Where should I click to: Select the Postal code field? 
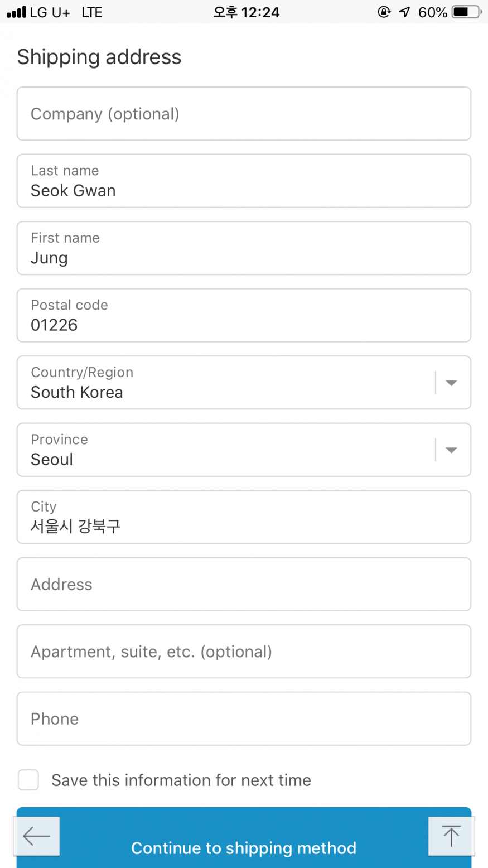[x=244, y=315]
